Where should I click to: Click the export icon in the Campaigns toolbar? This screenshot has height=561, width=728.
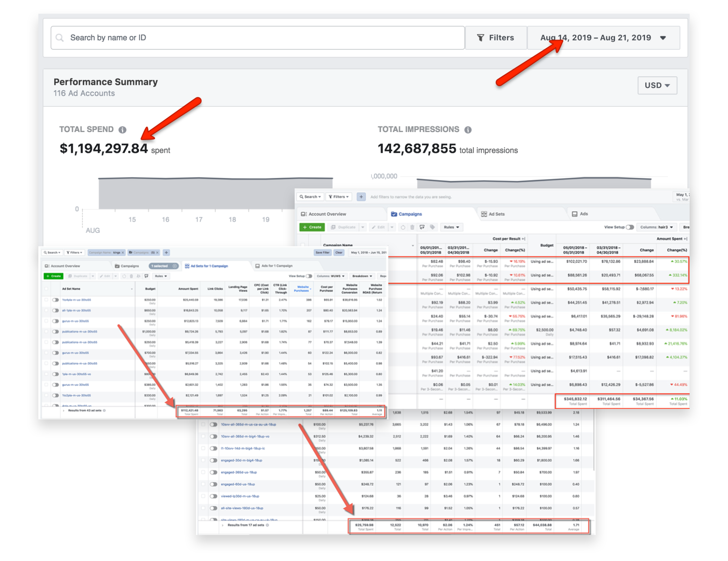click(422, 227)
